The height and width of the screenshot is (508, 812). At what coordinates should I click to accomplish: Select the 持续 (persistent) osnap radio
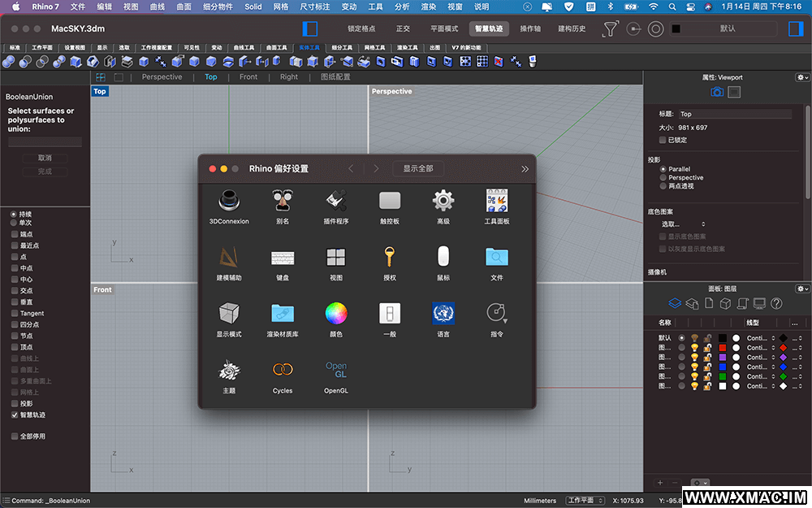(14, 214)
